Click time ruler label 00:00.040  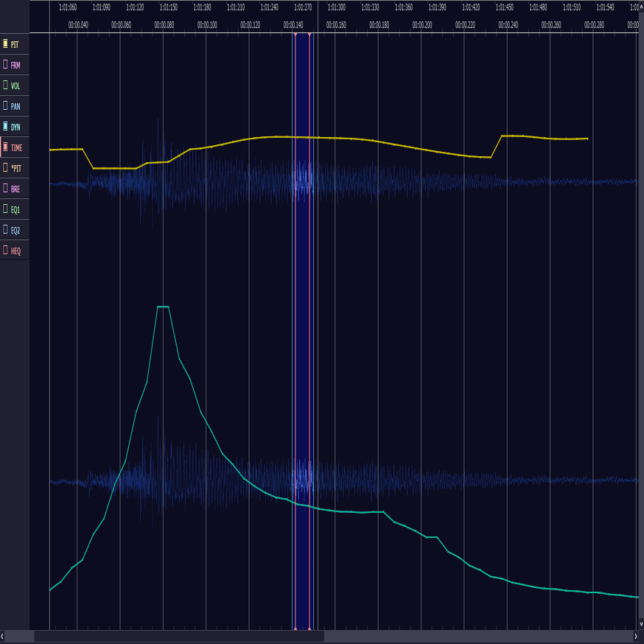(x=78, y=25)
